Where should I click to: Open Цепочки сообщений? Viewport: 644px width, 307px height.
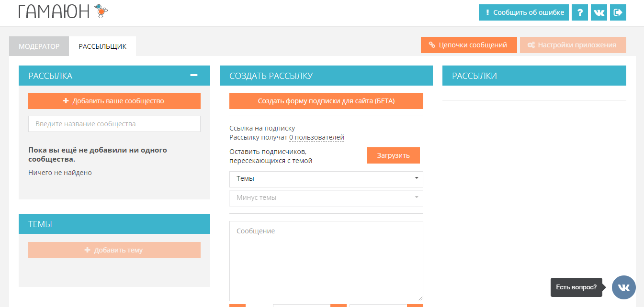click(468, 45)
